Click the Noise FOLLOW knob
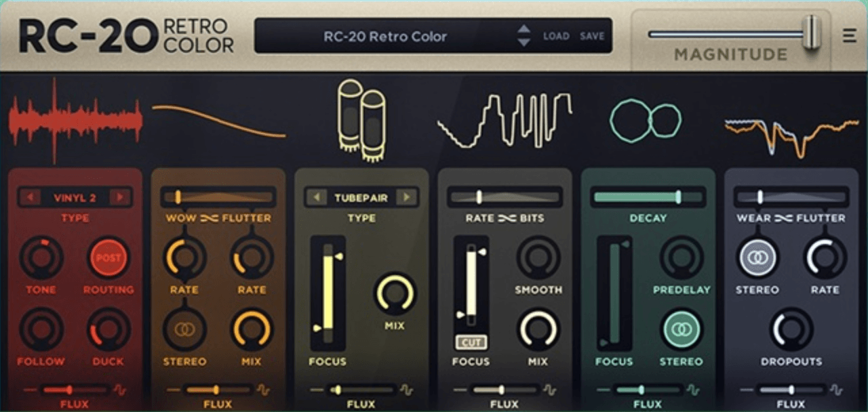868x412 pixels. point(41,329)
